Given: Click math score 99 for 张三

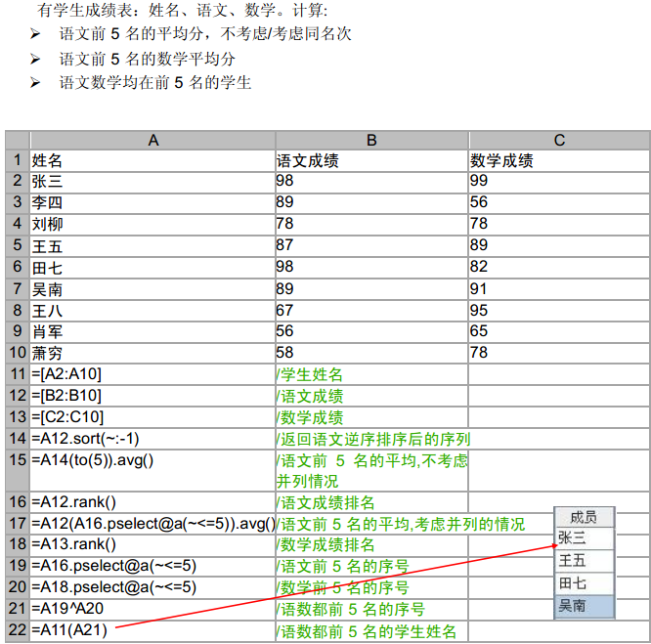Looking at the screenshot, I should 559,182.
